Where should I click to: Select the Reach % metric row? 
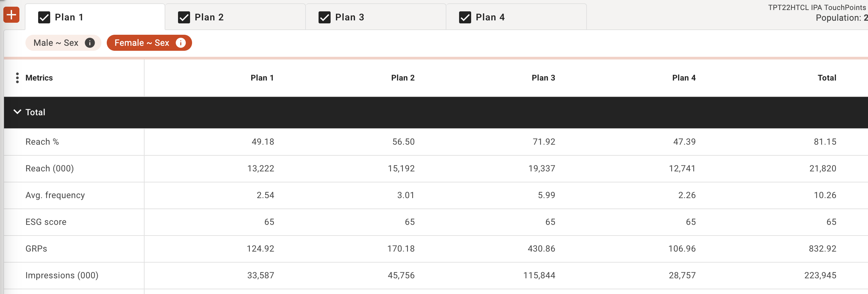click(x=436, y=142)
